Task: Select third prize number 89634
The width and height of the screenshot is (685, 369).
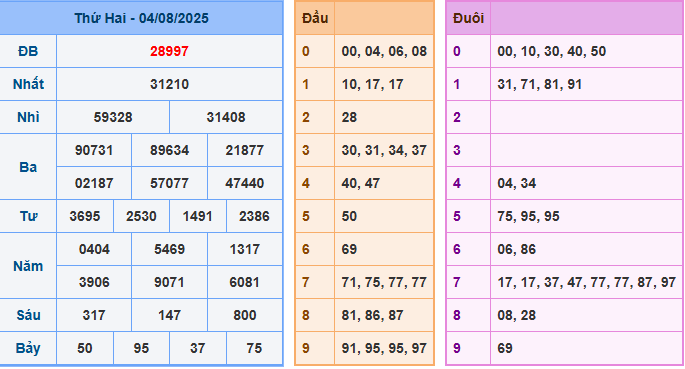Action: pyautogui.click(x=170, y=150)
